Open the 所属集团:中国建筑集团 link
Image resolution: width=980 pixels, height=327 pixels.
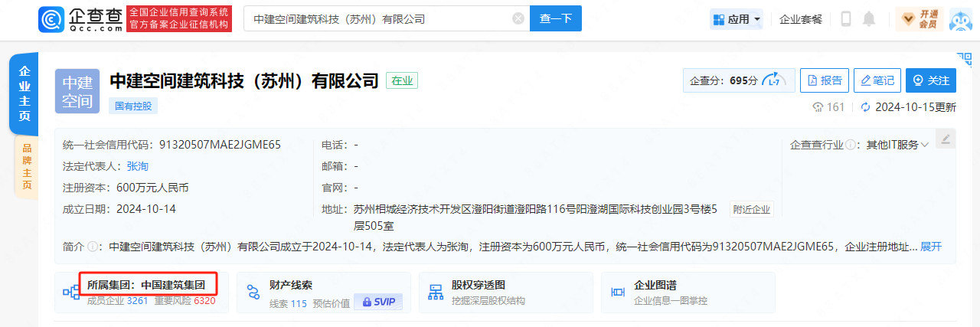pos(146,285)
